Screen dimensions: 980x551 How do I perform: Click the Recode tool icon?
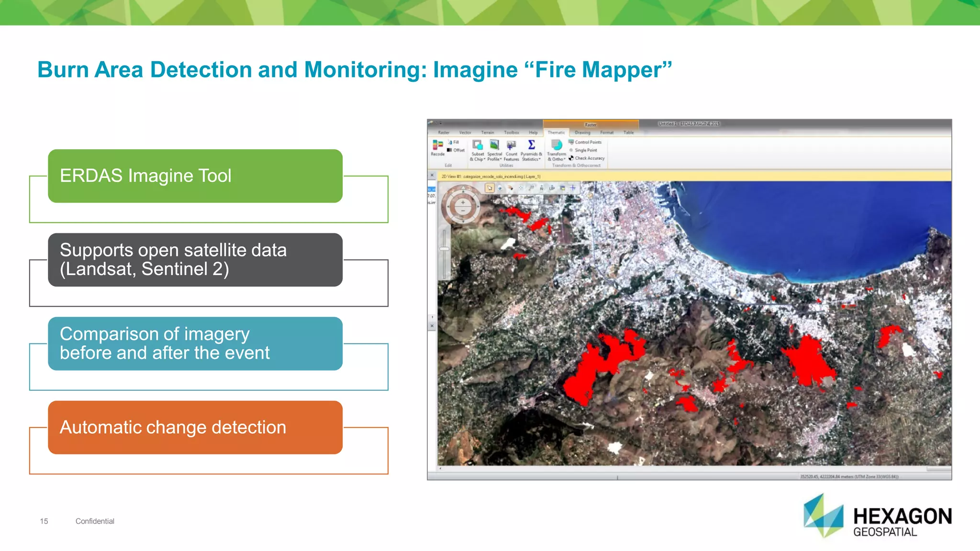[x=438, y=145]
